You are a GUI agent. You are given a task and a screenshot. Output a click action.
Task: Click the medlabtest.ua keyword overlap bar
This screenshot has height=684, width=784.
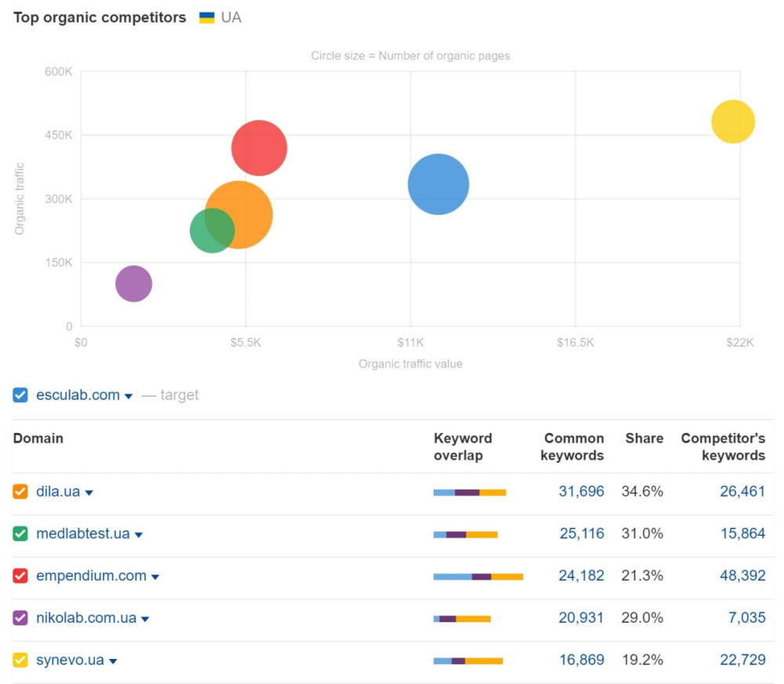[x=466, y=534]
